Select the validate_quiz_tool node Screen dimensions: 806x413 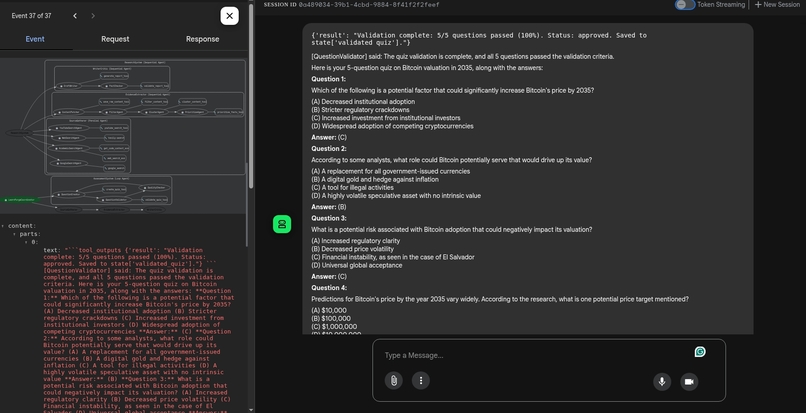154,200
